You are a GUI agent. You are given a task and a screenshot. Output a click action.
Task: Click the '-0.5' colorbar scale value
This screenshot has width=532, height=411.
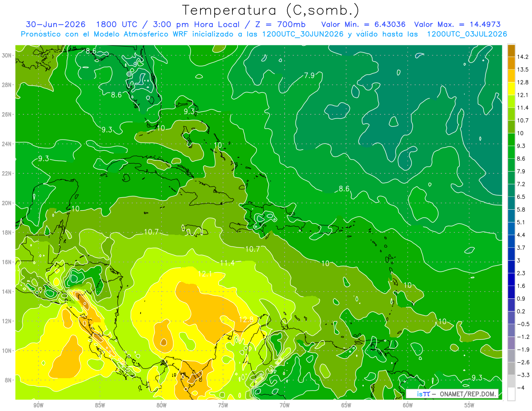click(522, 324)
